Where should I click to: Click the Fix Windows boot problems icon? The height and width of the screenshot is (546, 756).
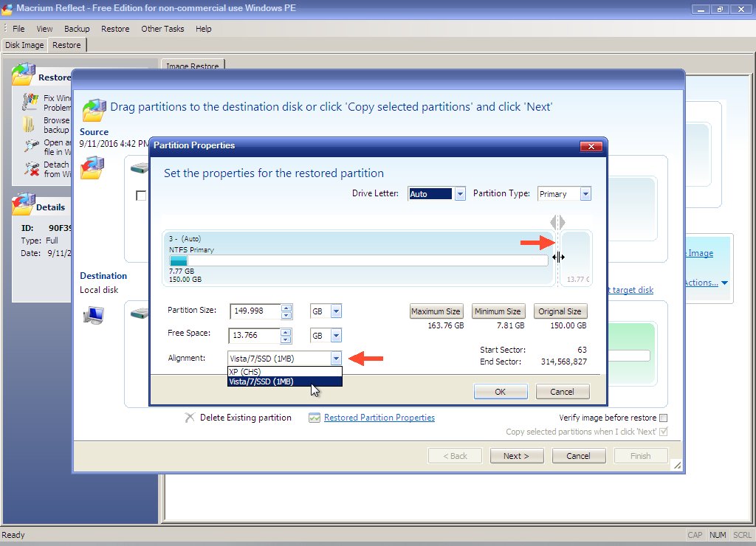[x=30, y=101]
